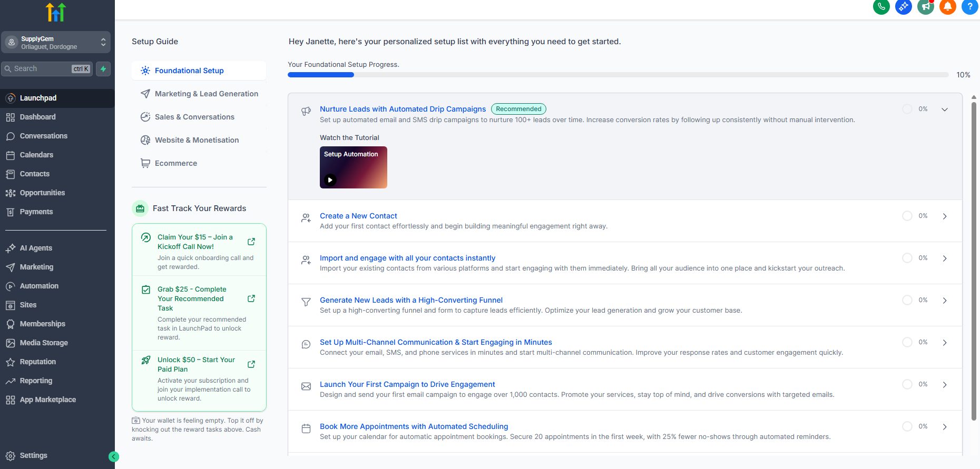Collapse Nurture Leads drip campaigns section
The width and height of the screenshot is (980, 469).
[945, 109]
